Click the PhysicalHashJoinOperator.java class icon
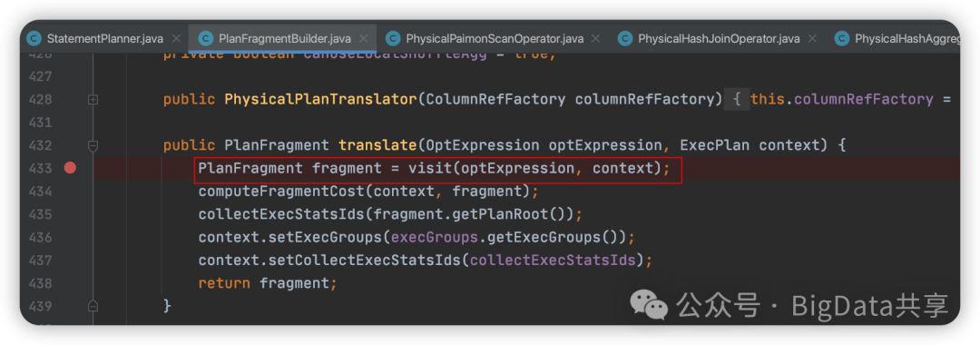 click(x=625, y=39)
